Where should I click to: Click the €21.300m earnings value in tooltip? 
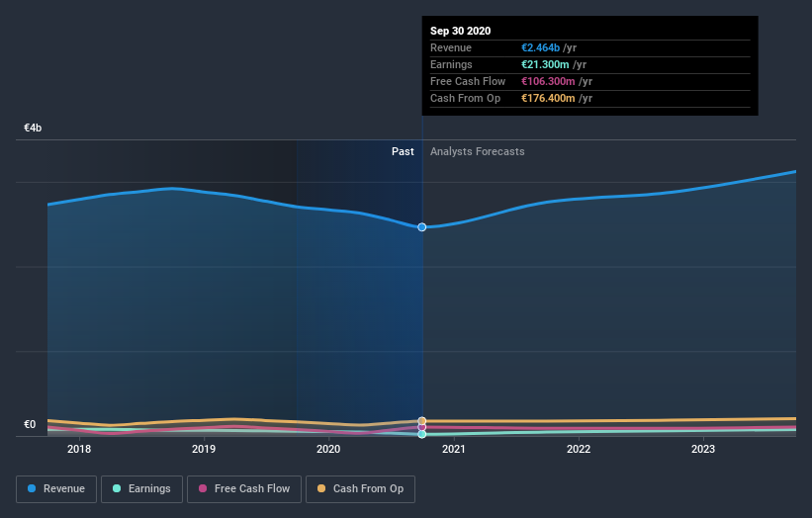(545, 64)
